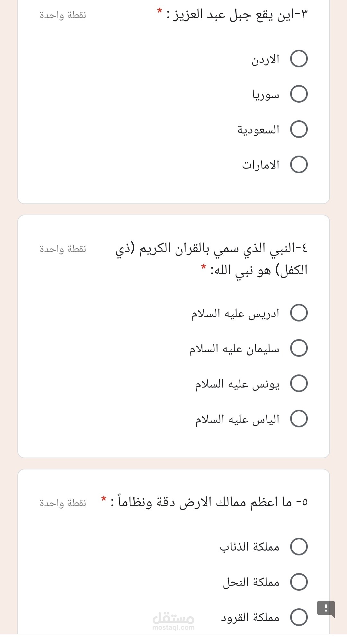Screen dimensions: 347x644
Task: Pick the "السعودية" radio button
Action: [299, 129]
